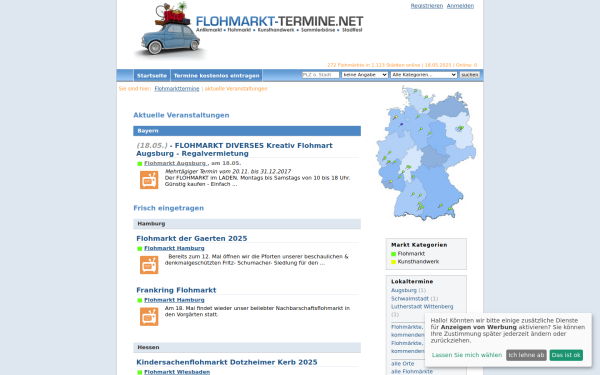Screen dimensions: 600x375
Task: Click 'Mehrtägiger Termin vom 20.11. bis 31.12.2017' text
Action: [228, 171]
